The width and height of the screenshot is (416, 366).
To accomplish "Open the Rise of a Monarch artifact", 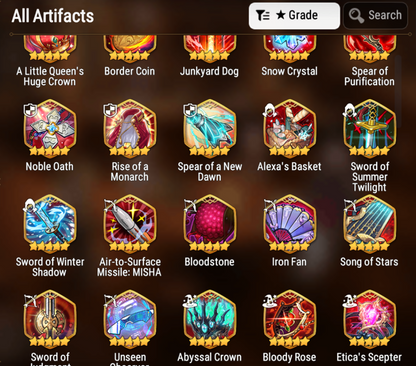I will 130,128.
